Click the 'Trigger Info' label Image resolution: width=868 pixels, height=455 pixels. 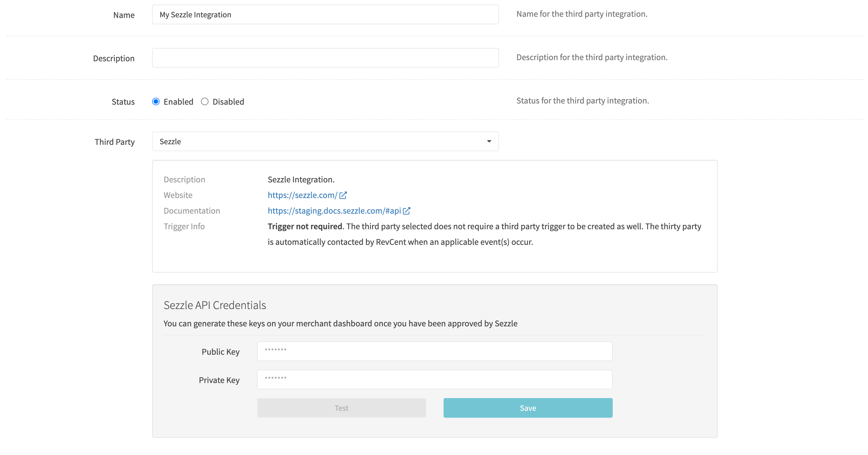coord(184,226)
